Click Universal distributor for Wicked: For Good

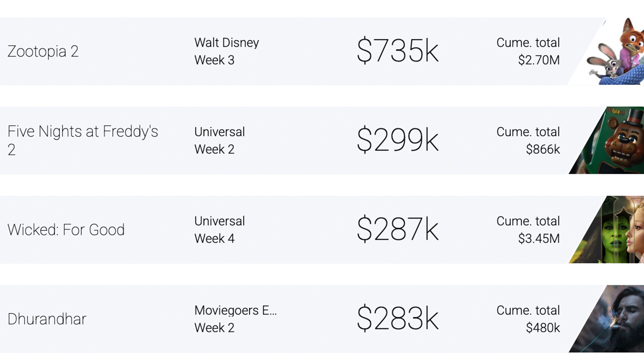coord(220,221)
